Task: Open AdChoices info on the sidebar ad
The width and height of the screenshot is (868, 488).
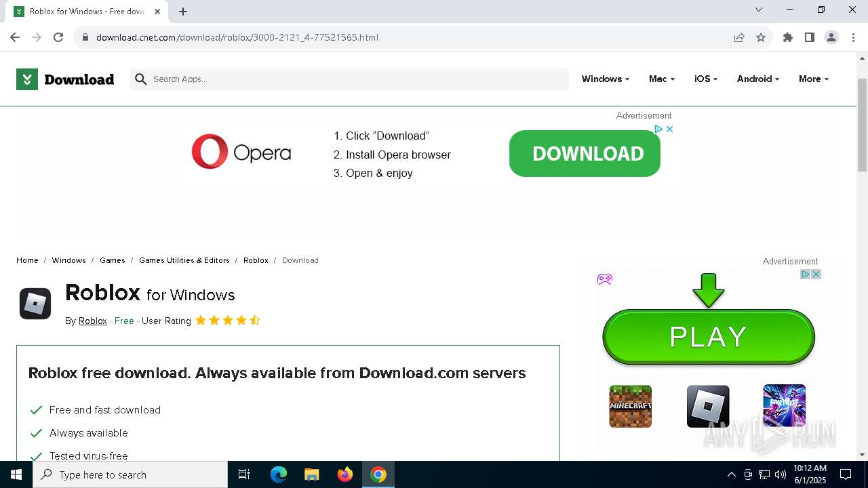Action: pos(806,274)
